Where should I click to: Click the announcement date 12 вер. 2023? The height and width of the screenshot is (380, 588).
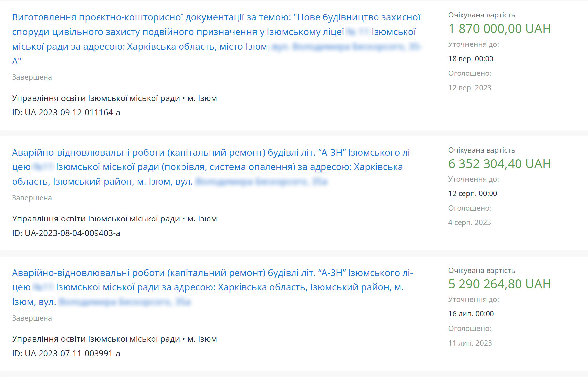469,88
